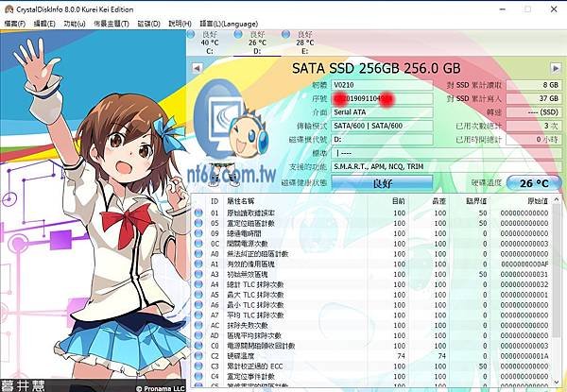Go to next disk with right arrow

coord(556,68)
